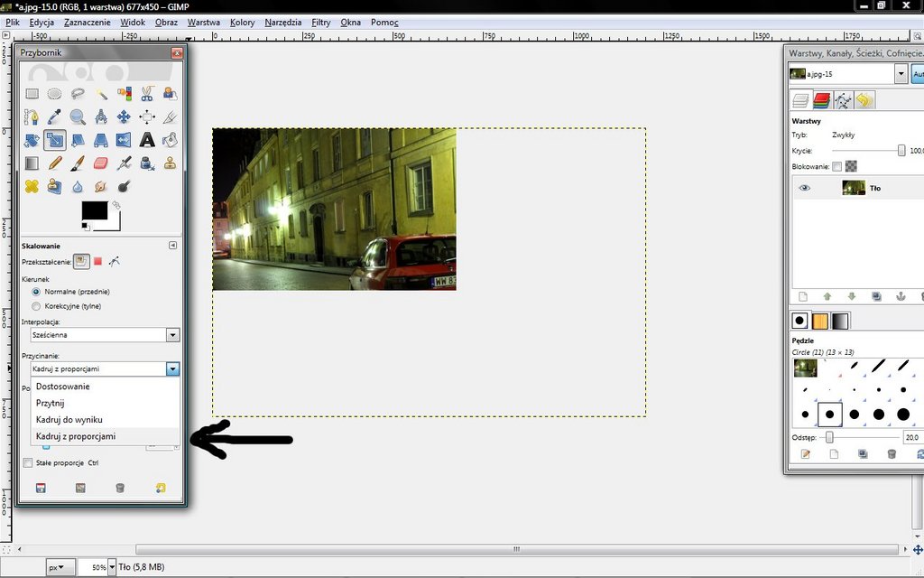
Task: Select the Select by Color tool
Action: (124, 94)
